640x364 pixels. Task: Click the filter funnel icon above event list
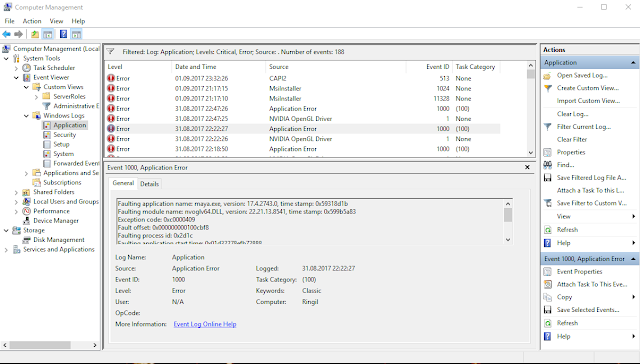click(110, 52)
